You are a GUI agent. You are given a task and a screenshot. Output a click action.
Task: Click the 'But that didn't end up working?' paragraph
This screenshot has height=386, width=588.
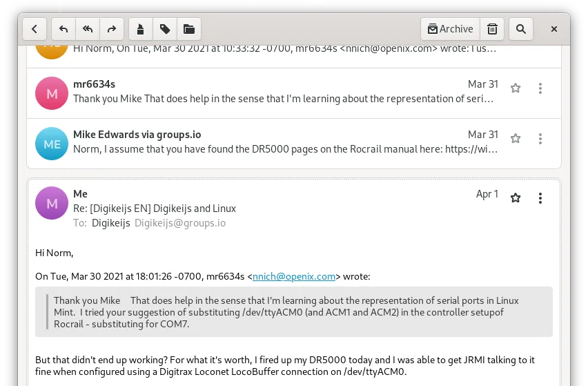(x=285, y=366)
